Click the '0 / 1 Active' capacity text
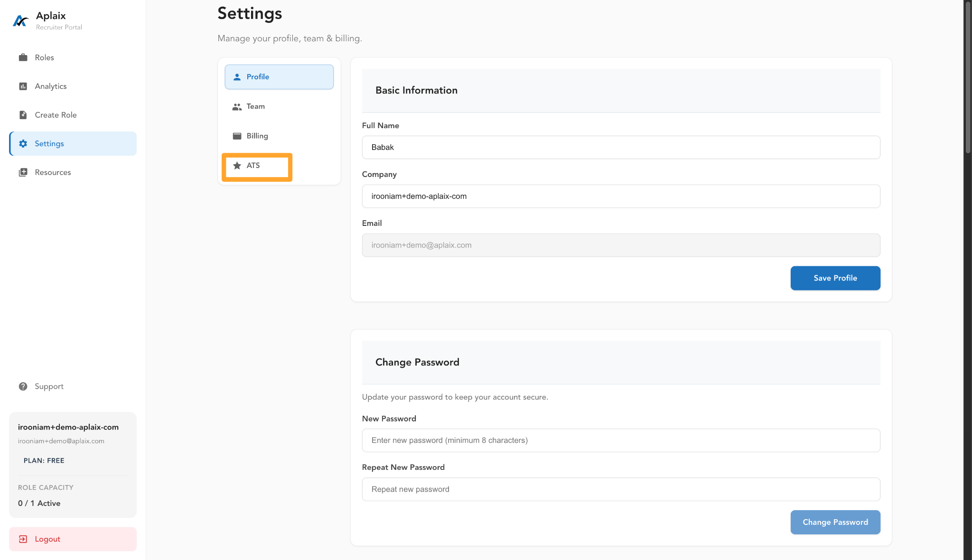The image size is (972, 560). pos(39,504)
